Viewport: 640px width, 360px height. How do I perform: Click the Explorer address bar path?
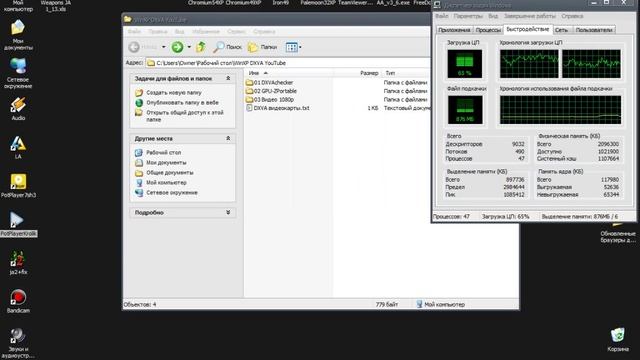(287, 63)
